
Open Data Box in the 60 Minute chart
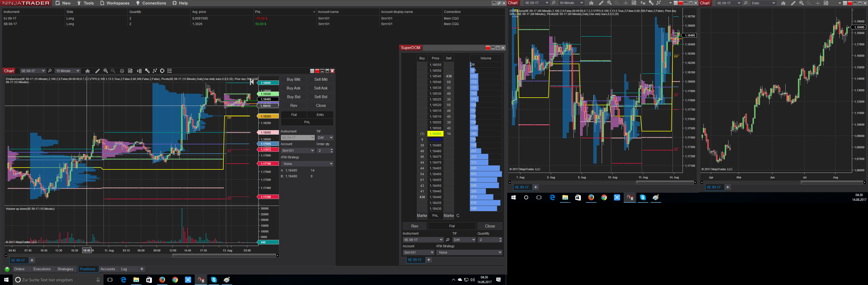coord(634,3)
